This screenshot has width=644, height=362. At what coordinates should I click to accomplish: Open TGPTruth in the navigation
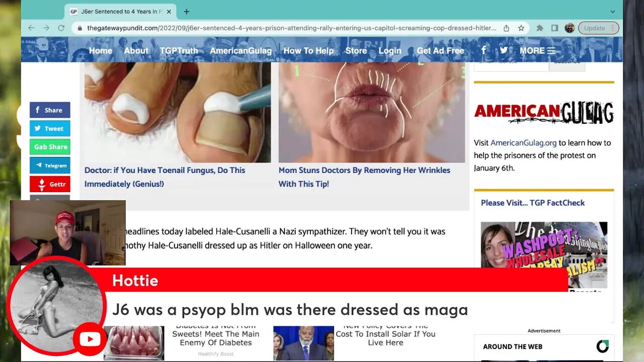179,50
